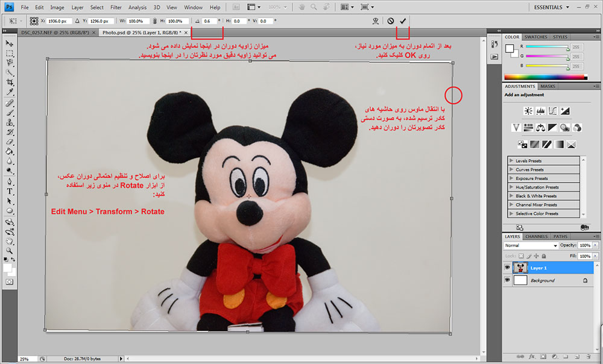Hide the Background layer eye
This screenshot has width=603, height=364.
(507, 280)
